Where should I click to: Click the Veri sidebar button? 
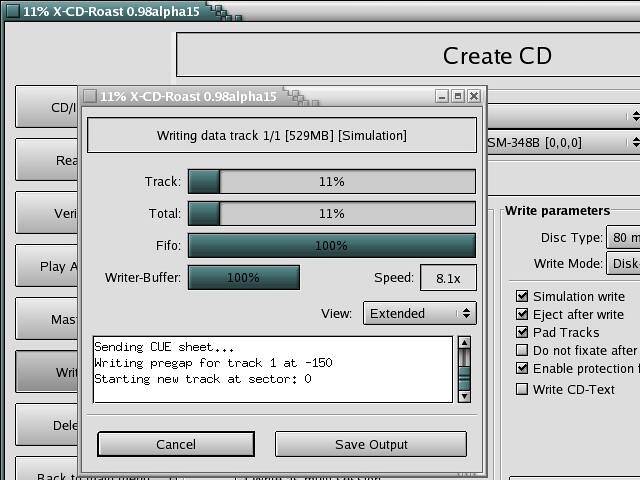(47, 213)
